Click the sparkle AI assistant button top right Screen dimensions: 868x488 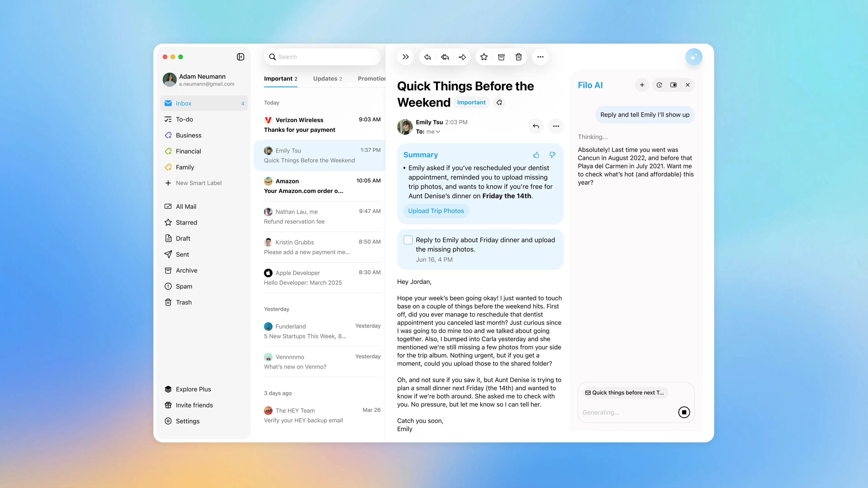pyautogui.click(x=694, y=56)
